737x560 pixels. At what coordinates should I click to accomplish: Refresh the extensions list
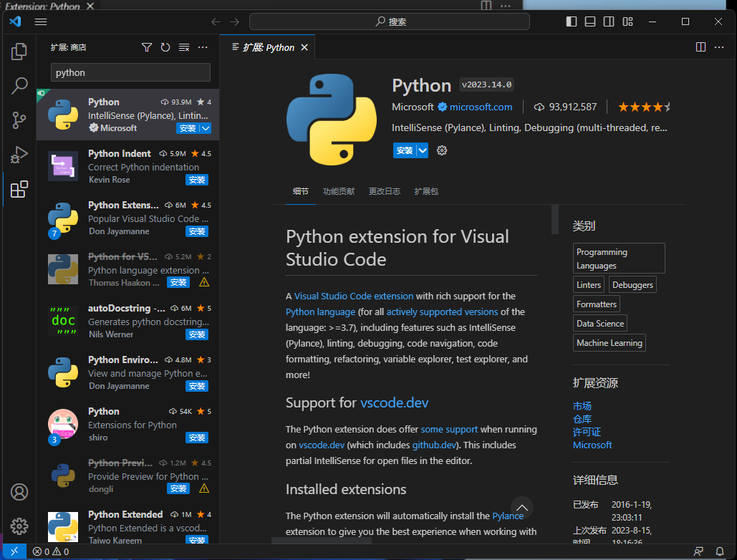pos(165,47)
